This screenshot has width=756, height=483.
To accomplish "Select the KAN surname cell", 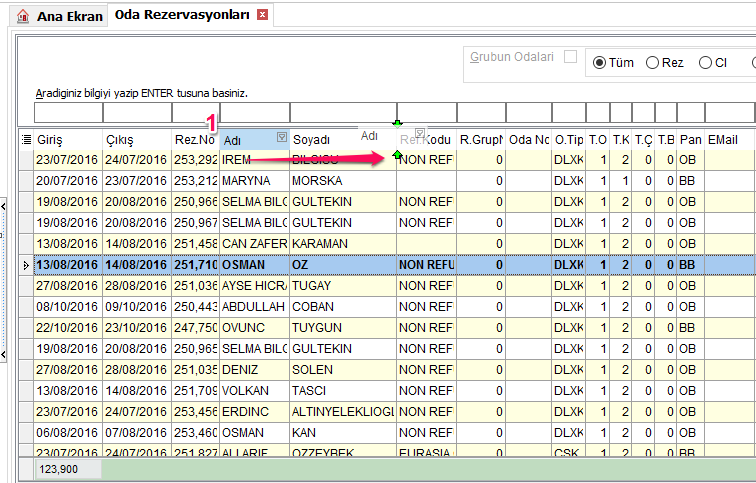I will click(343, 433).
